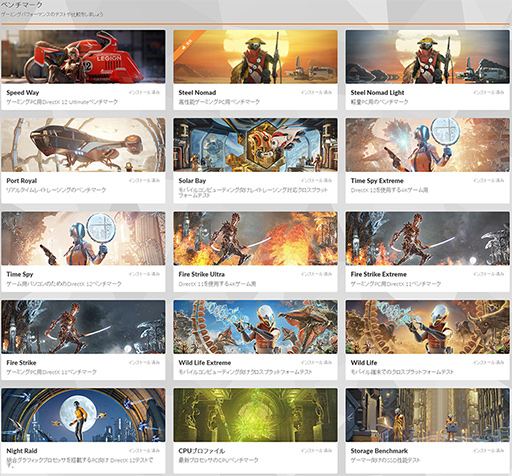Choose Fire Strike Ultra thumbnail
This screenshot has height=476, width=512.
click(255, 238)
